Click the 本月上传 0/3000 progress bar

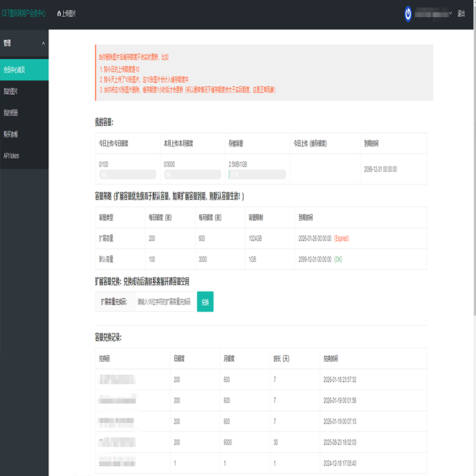point(192,174)
